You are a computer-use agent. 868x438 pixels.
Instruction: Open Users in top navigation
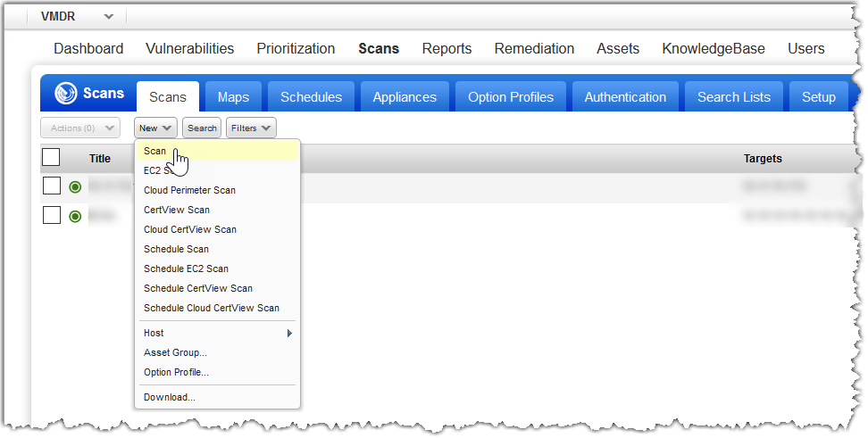(806, 49)
